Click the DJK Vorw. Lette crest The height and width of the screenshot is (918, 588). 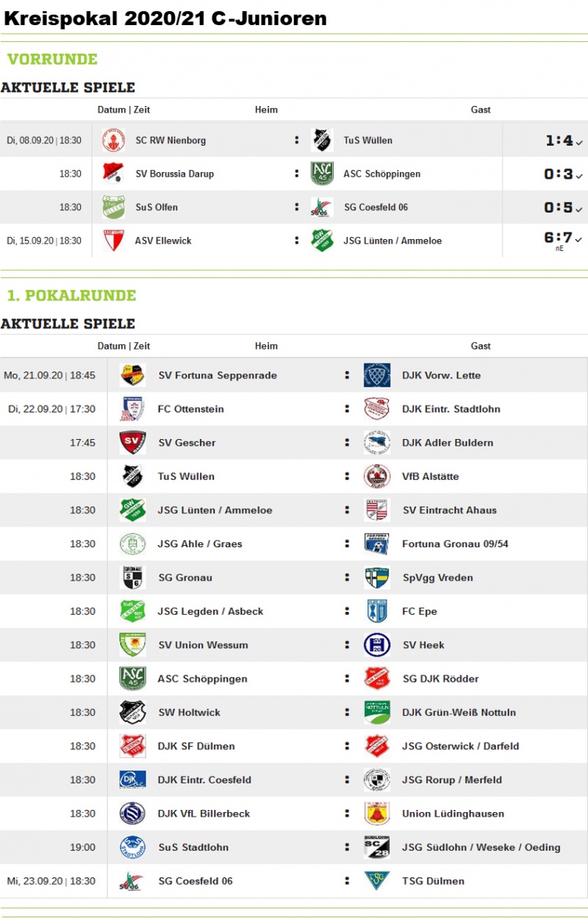(x=377, y=375)
